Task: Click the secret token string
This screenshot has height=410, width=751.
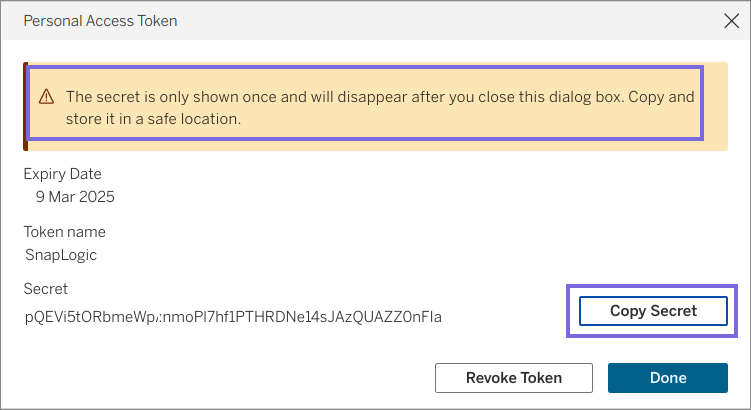Action: (233, 317)
